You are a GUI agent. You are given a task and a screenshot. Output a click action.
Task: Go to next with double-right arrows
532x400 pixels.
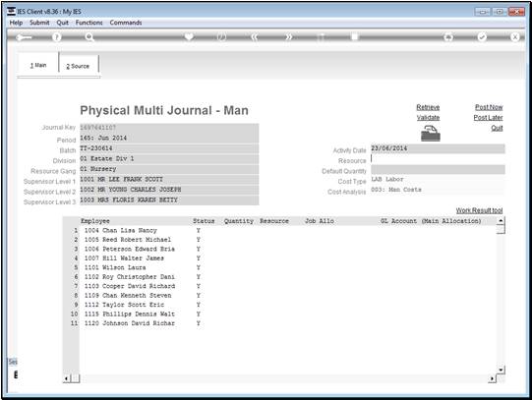click(288, 37)
